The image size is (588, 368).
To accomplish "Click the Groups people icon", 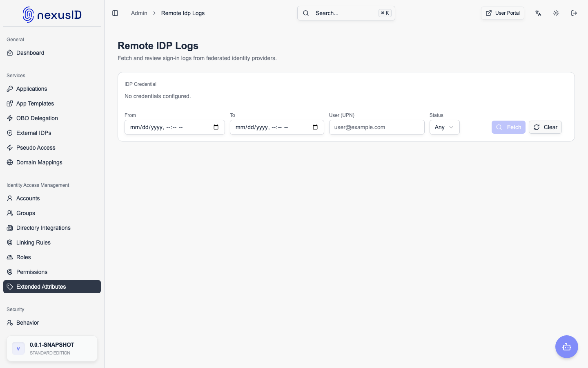I will (x=10, y=213).
